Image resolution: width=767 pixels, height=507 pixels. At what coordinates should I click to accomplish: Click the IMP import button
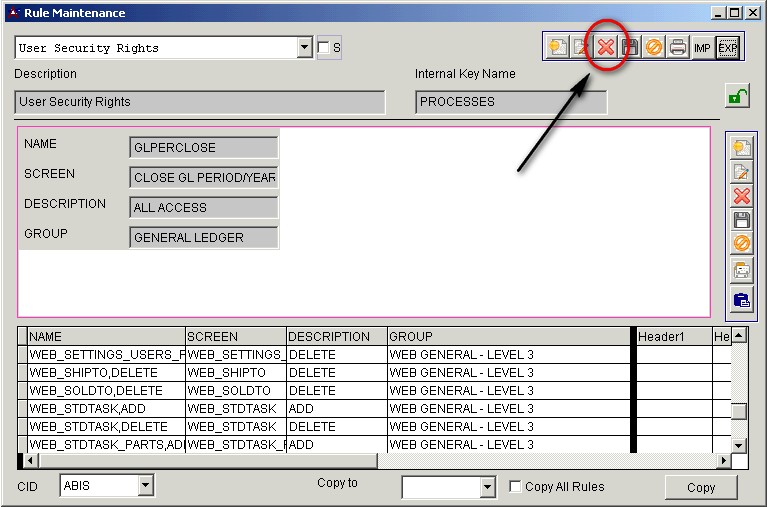click(x=702, y=47)
